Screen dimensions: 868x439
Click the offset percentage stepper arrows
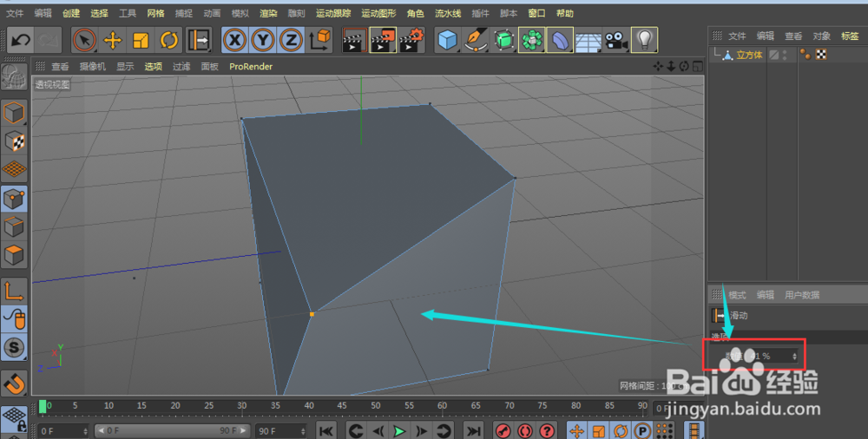(794, 356)
